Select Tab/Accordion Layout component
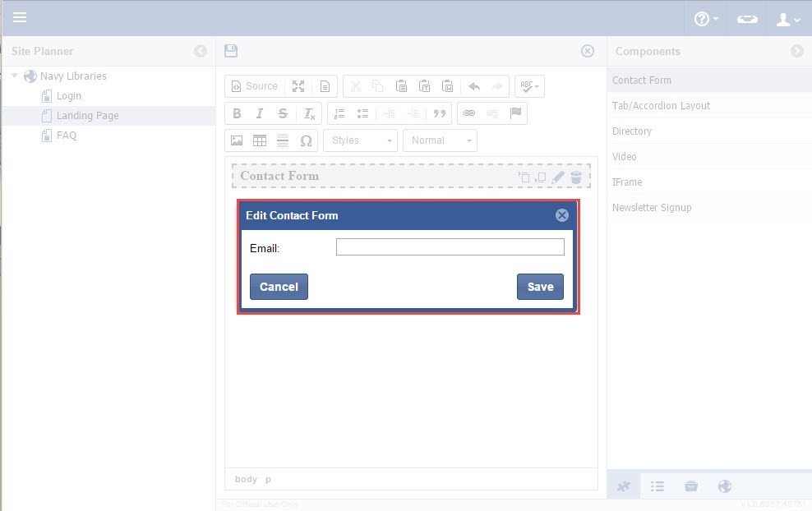Viewport: 812px width, 511px height. pyautogui.click(x=661, y=106)
